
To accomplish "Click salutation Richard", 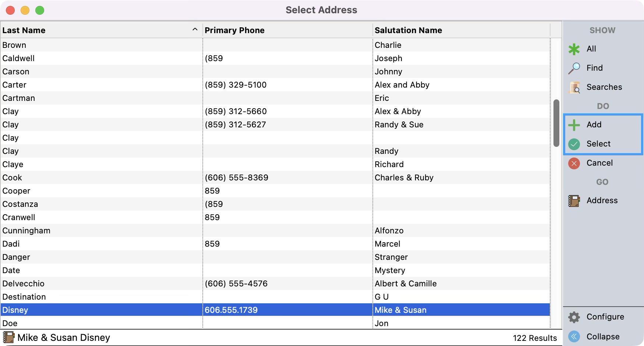I will coord(389,164).
